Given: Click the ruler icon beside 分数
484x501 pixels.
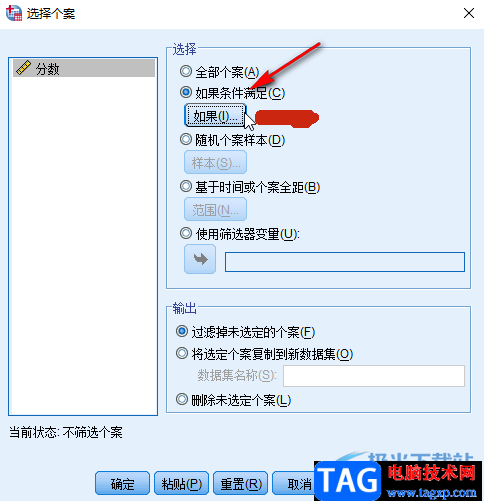Looking at the screenshot, I should (x=23, y=68).
